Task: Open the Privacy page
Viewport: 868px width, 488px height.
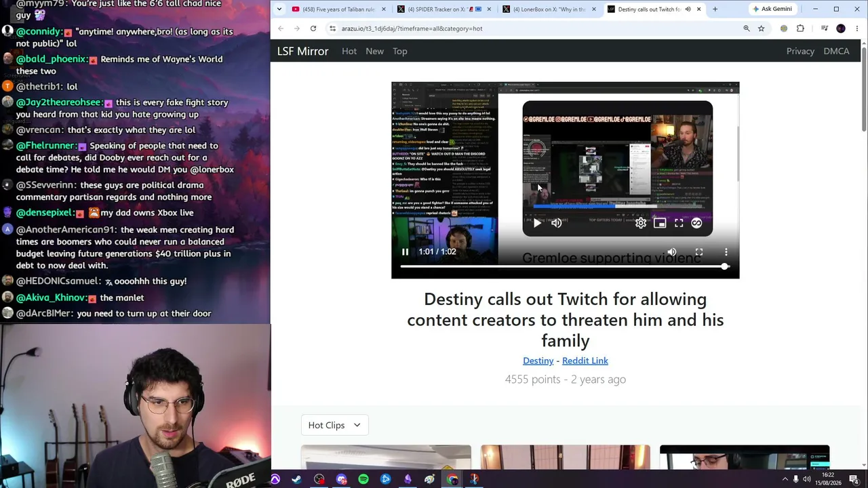Action: (800, 52)
